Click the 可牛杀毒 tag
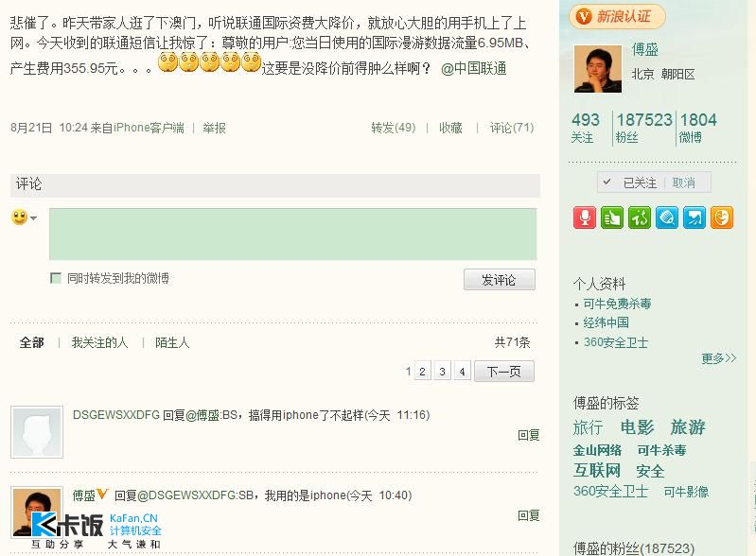Image resolution: width=756 pixels, height=556 pixels. point(661,450)
